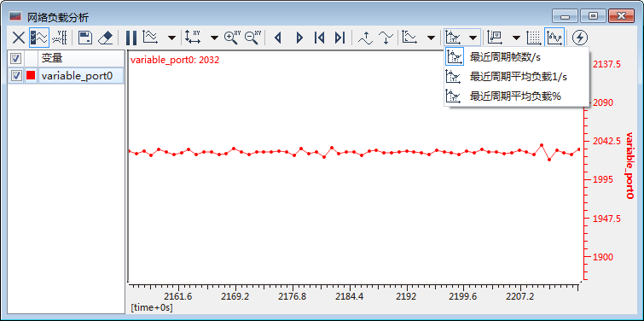Expand dropdown arrow next to axis-scaling icon
This screenshot has width=644, height=321.
pos(214,38)
